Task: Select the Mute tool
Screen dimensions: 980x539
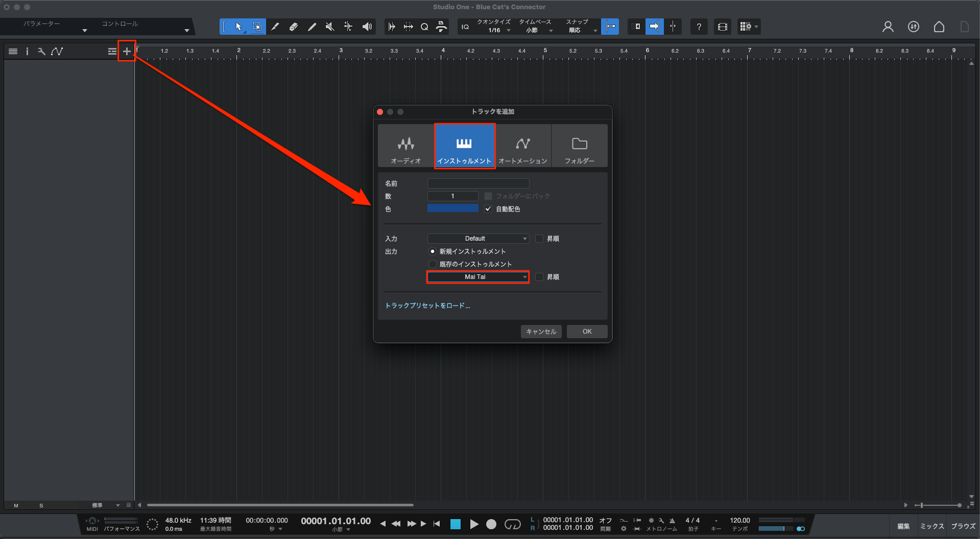Action: 330,27
